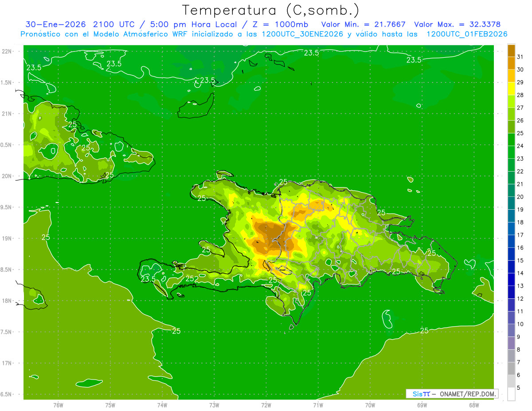
Task: Click the purple legend band between 9 and 10
Action: tap(511, 330)
